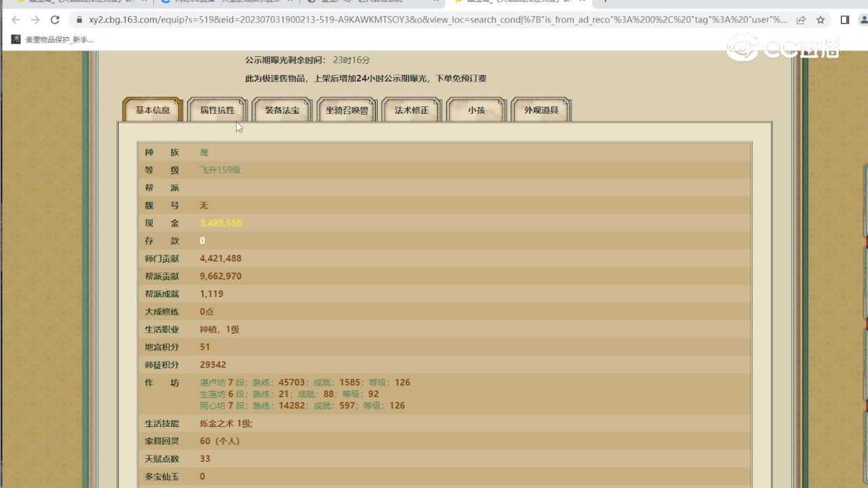Focus the xy2.cbg.163.com address bar
This screenshot has height=488, width=868.
(437, 20)
